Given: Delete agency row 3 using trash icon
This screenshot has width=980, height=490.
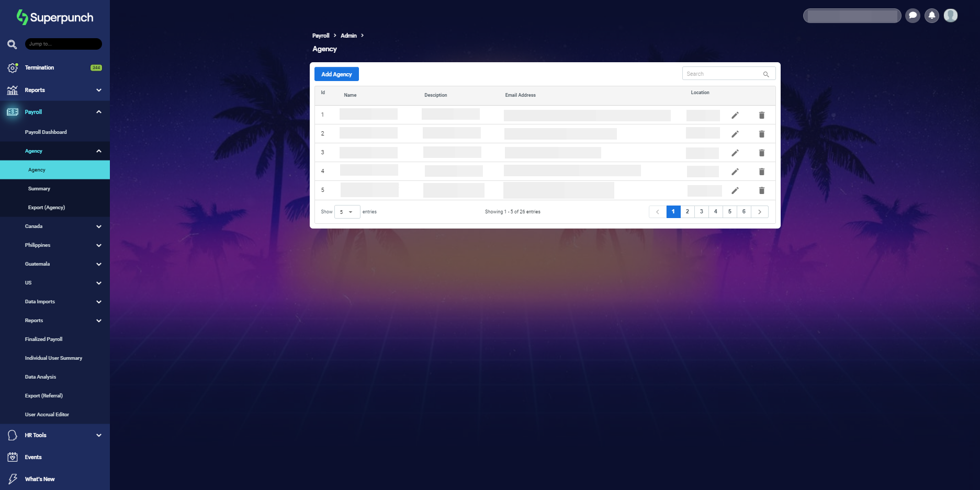Looking at the screenshot, I should click(761, 153).
